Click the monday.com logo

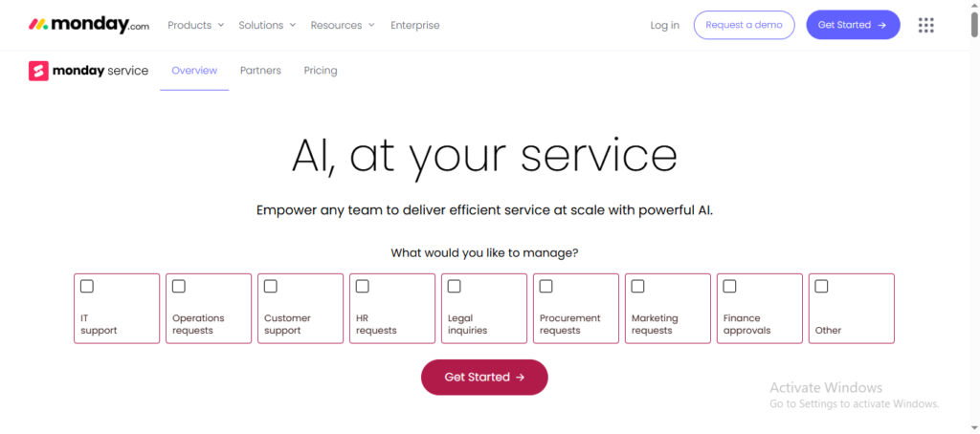pos(89,25)
